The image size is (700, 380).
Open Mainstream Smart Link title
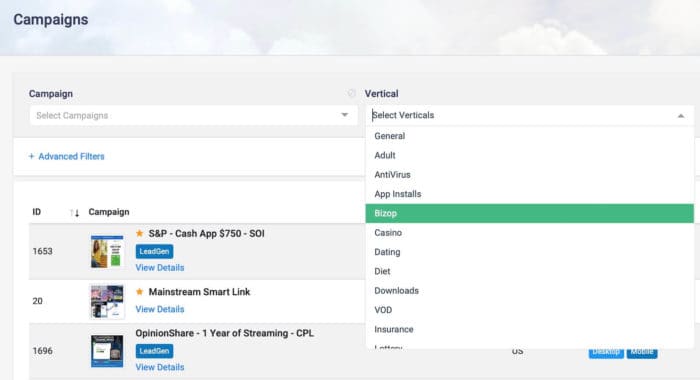point(200,292)
